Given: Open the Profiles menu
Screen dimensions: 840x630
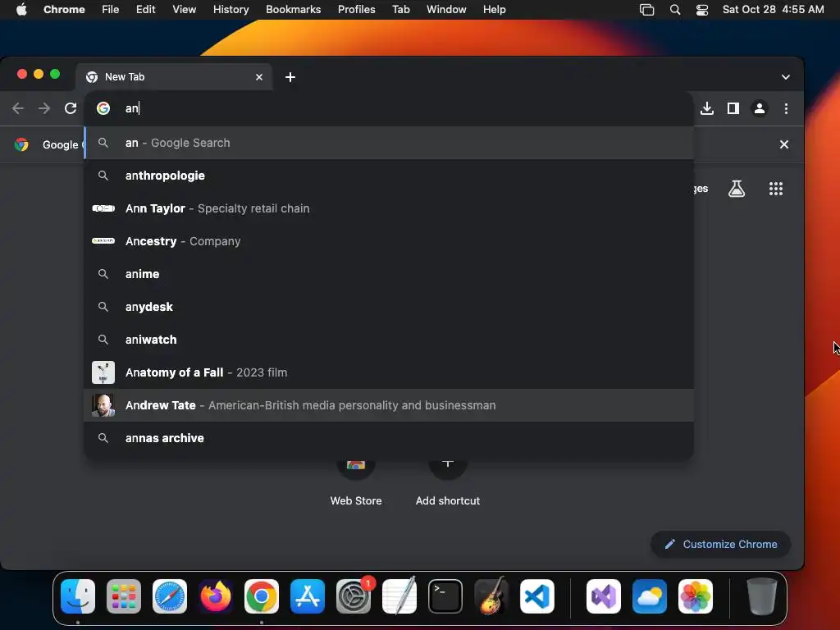Looking at the screenshot, I should pos(356,10).
